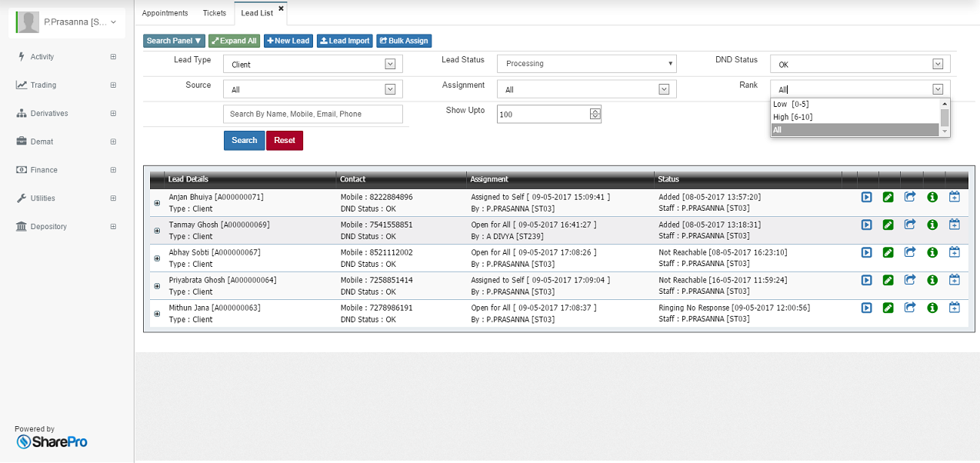
Task: Switch to the Appointments tab
Action: [165, 12]
